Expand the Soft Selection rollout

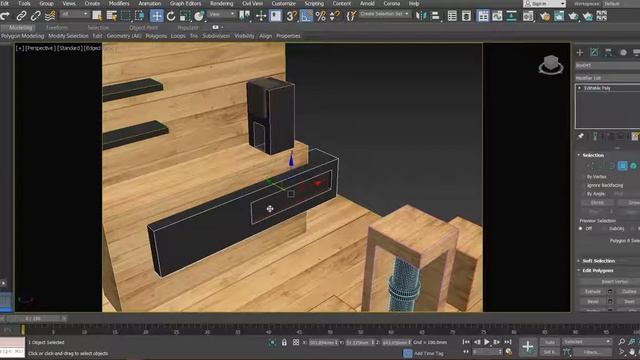click(x=598, y=260)
